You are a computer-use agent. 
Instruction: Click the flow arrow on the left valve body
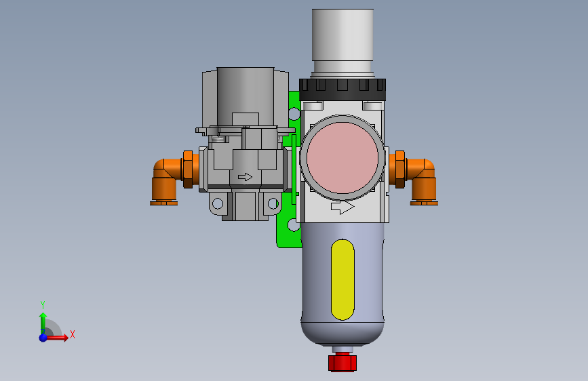pyautogui.click(x=246, y=177)
